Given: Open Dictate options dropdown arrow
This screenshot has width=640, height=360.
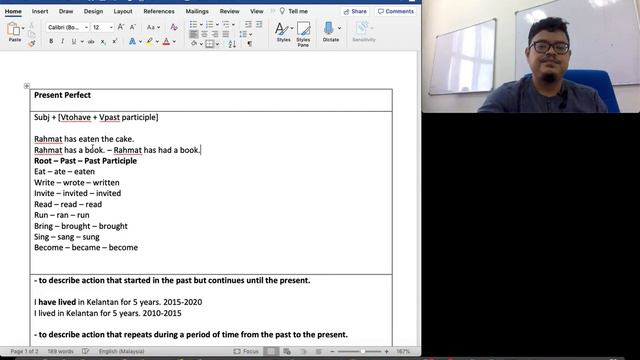Looking at the screenshot, I should [x=339, y=28].
